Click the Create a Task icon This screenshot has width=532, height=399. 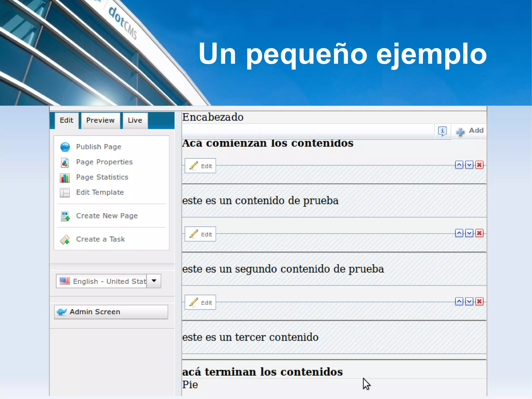click(x=65, y=240)
